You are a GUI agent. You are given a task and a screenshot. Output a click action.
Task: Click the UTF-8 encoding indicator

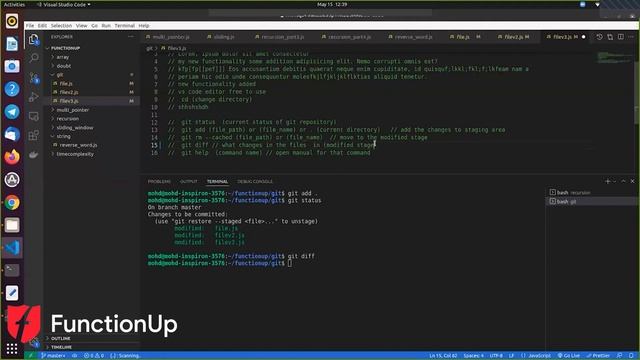pos(496,356)
